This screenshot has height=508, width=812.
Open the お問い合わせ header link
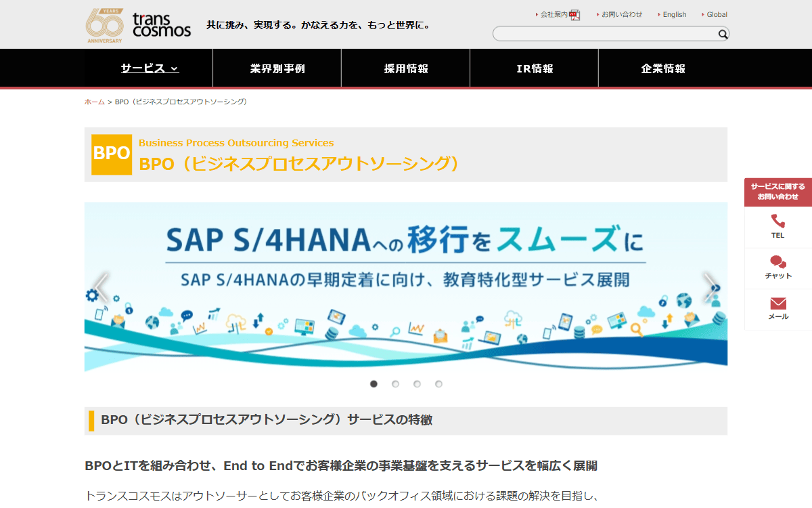(622, 14)
